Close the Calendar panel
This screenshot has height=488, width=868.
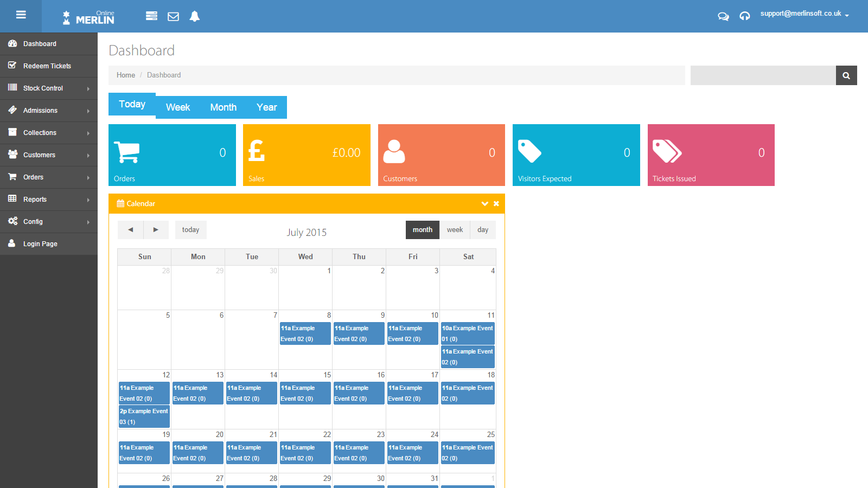[x=496, y=204]
